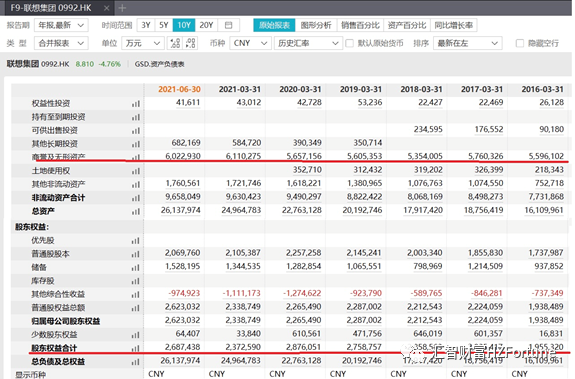The height and width of the screenshot is (379, 575).
Task: Switch to 销售百分比 tab
Action: point(360,25)
